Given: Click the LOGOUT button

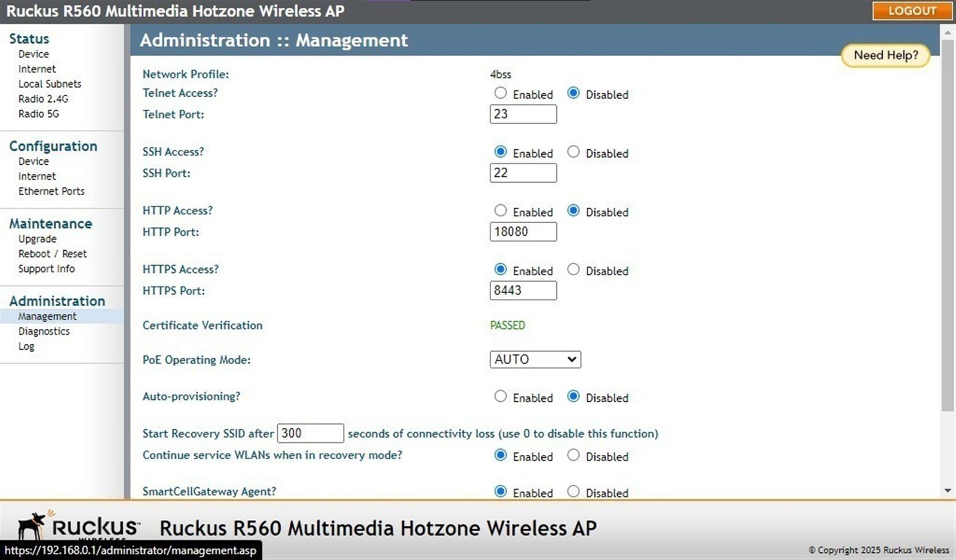Looking at the screenshot, I should [x=912, y=11].
